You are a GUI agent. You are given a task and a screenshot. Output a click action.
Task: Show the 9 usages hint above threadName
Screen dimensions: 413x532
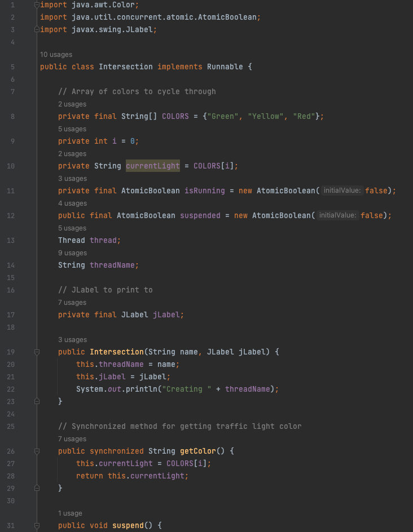72,253
